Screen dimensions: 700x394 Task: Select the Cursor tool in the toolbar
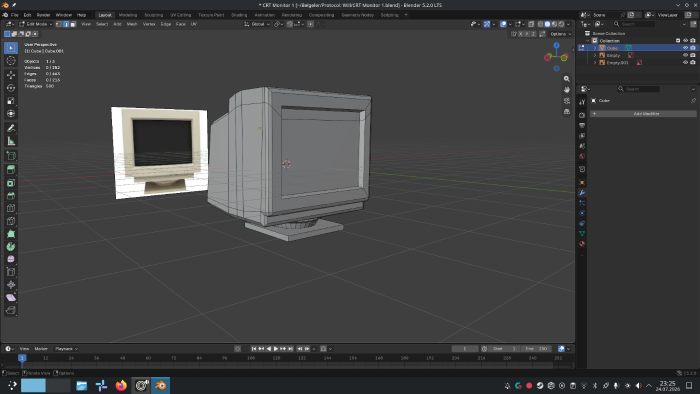[x=11, y=61]
